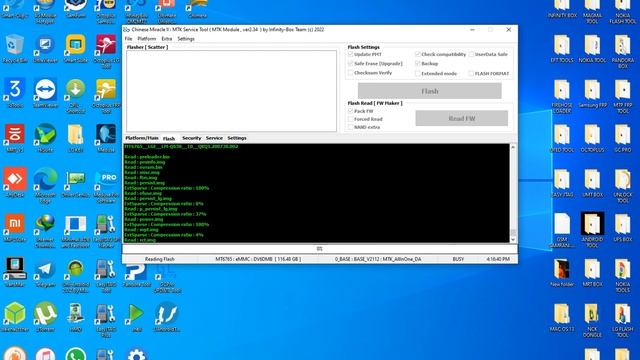
Task: Launch the AnyDesk desktop shortcut
Action: click(15, 182)
